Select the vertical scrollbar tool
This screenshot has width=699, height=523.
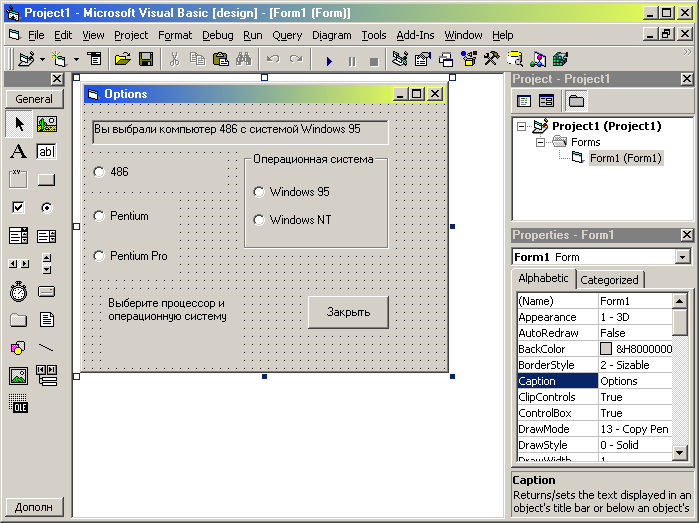(x=47, y=264)
